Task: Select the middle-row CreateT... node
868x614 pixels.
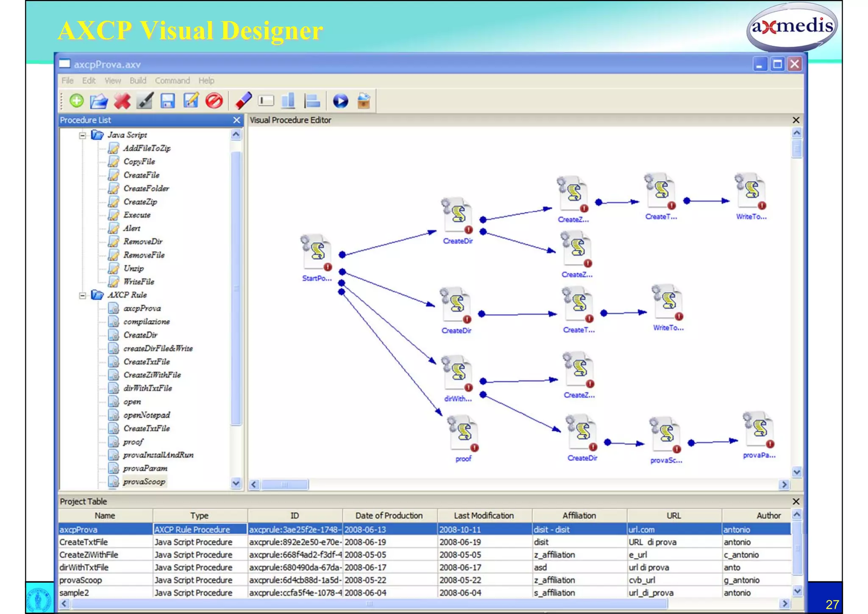Action: click(579, 310)
